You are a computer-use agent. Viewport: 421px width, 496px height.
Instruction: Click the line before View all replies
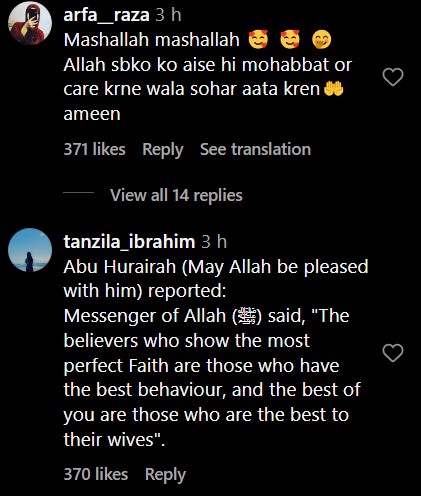79,193
